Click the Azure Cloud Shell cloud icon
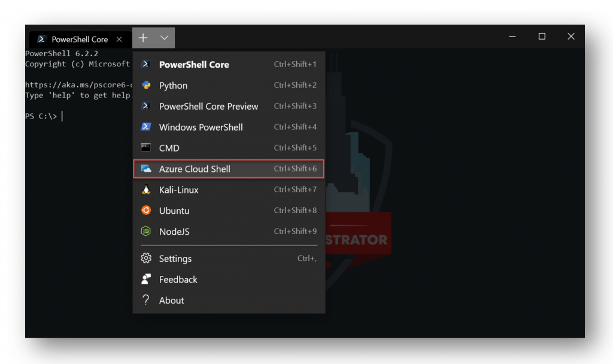This screenshot has height=364, width=613. 146,168
